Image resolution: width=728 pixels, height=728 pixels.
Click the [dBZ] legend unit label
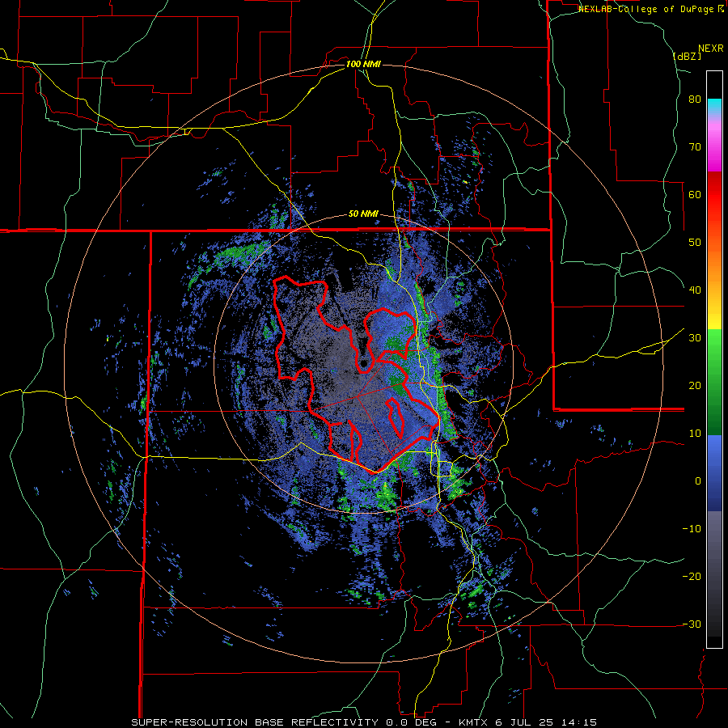pos(688,56)
